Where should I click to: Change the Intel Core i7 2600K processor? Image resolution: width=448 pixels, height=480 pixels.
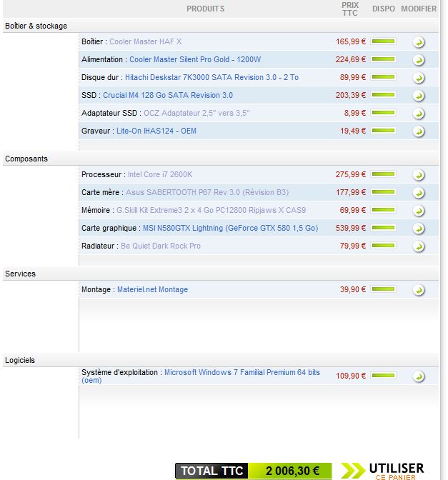coord(419,175)
